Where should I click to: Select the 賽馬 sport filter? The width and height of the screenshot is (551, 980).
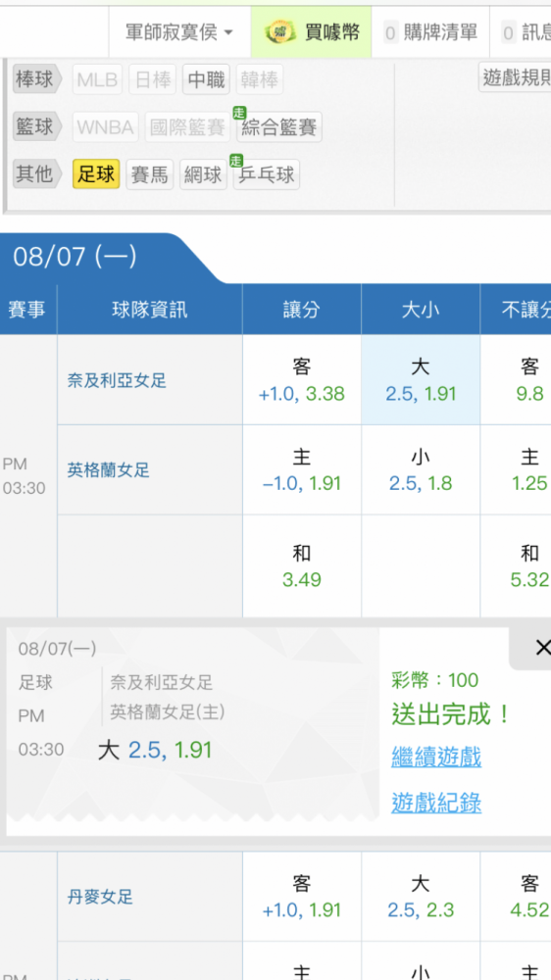[x=149, y=174]
